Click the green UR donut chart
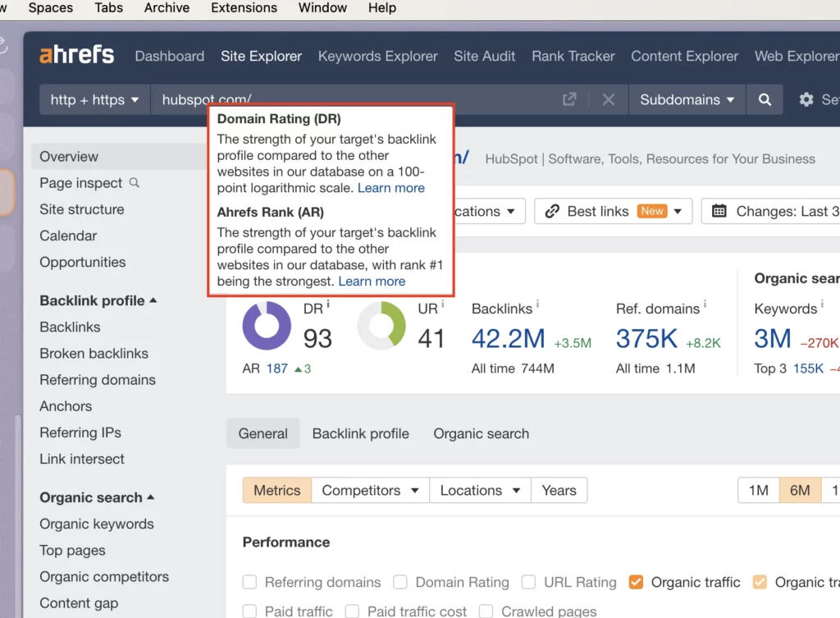Image resolution: width=840 pixels, height=618 pixels. click(381, 325)
